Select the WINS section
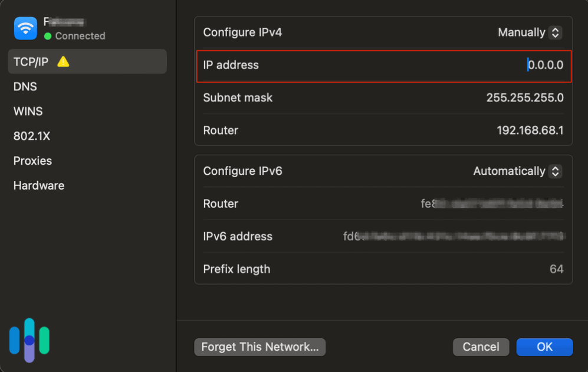The image size is (588, 372). point(28,111)
